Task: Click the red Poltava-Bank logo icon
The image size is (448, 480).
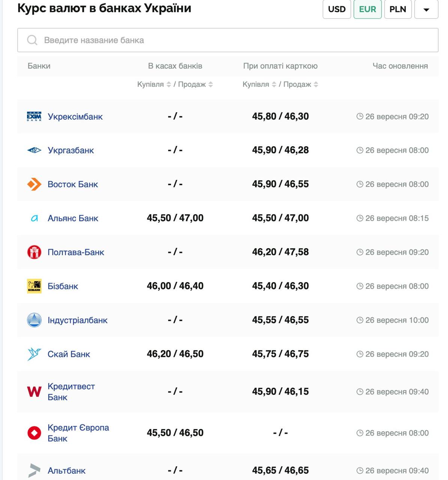Action: pos(34,252)
